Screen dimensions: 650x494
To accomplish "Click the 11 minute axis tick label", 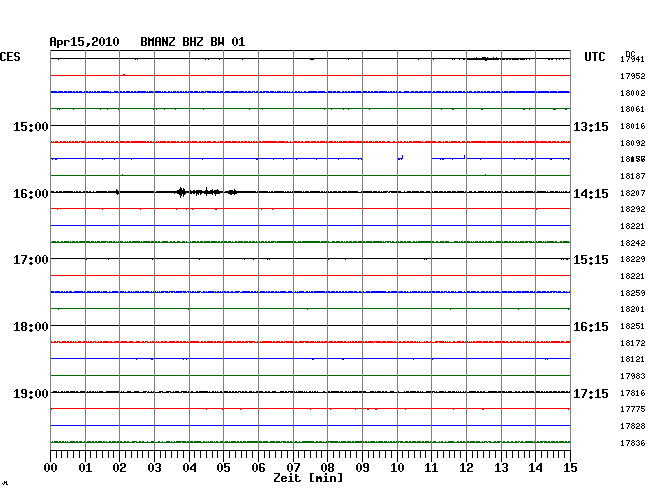I will coord(431,468).
